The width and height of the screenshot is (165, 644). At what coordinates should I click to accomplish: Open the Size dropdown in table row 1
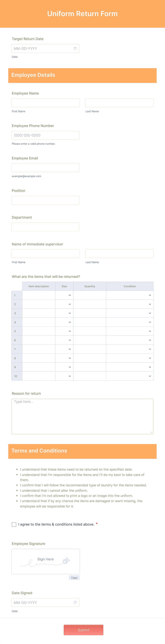pyautogui.click(x=69, y=295)
